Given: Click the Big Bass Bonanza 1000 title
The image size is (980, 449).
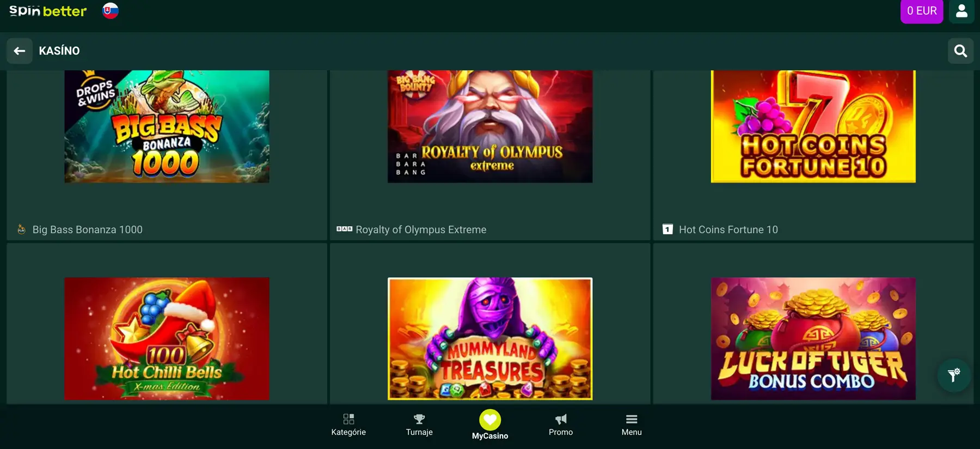Looking at the screenshot, I should [x=88, y=229].
